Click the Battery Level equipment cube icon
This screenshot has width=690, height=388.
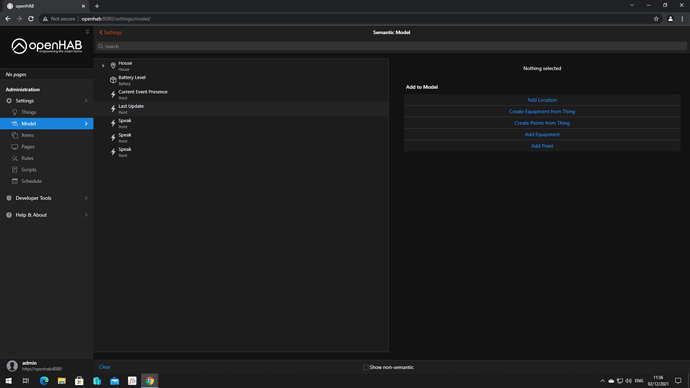click(113, 80)
